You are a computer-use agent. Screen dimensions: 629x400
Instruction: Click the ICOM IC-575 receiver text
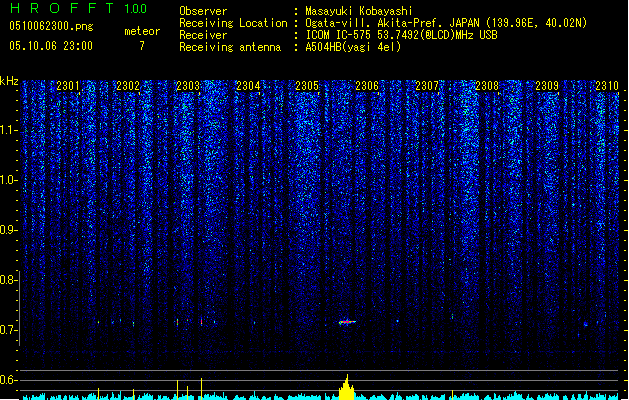pos(402,35)
